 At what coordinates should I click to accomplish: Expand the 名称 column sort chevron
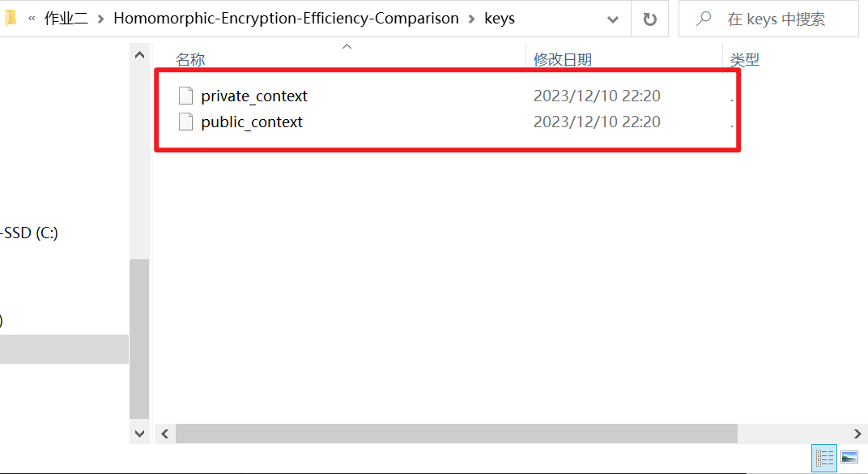coord(347,47)
